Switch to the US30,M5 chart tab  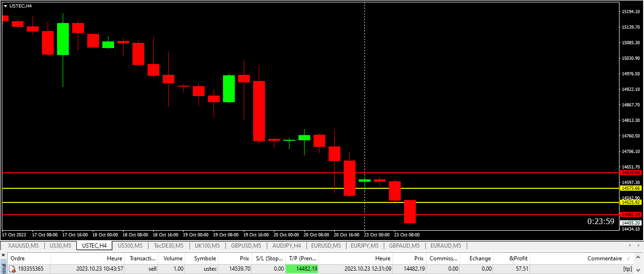pyautogui.click(x=60, y=246)
